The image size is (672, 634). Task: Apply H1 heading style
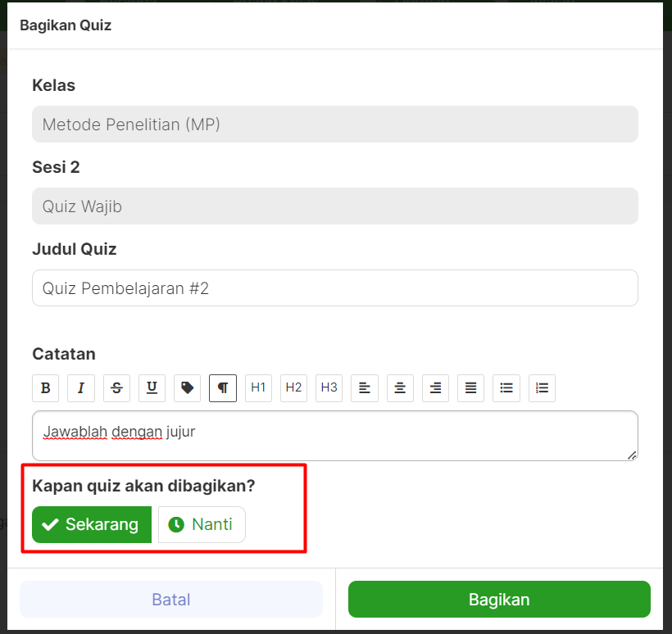pyautogui.click(x=258, y=388)
